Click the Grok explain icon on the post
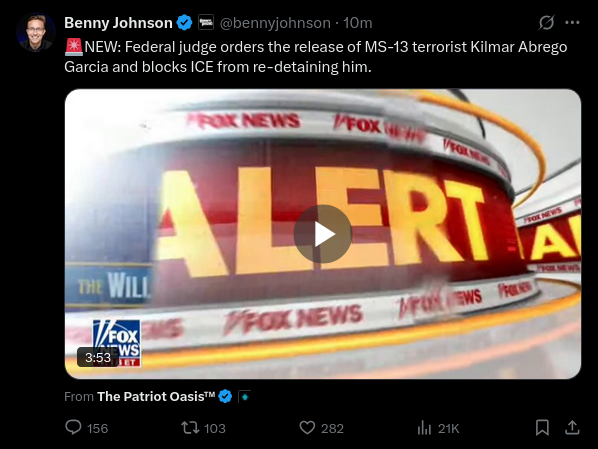The width and height of the screenshot is (598, 449). point(546,23)
